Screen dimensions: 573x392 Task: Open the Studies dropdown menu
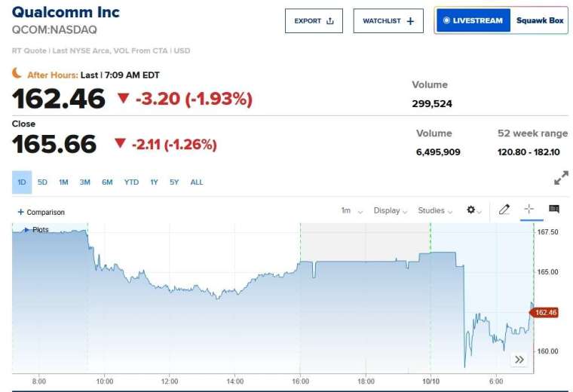pos(435,211)
